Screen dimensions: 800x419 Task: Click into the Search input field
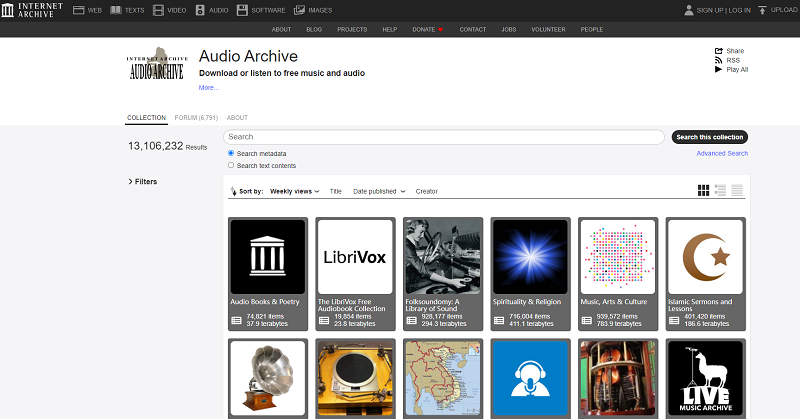444,137
